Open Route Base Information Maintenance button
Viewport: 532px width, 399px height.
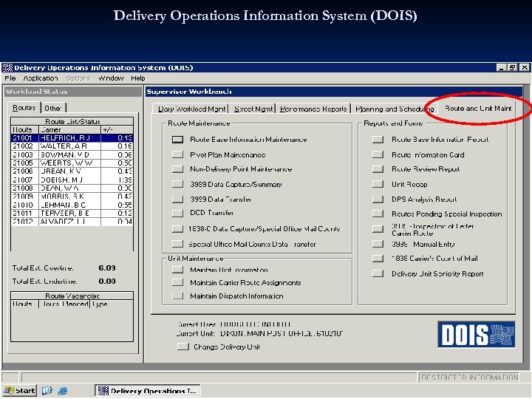pos(177,140)
